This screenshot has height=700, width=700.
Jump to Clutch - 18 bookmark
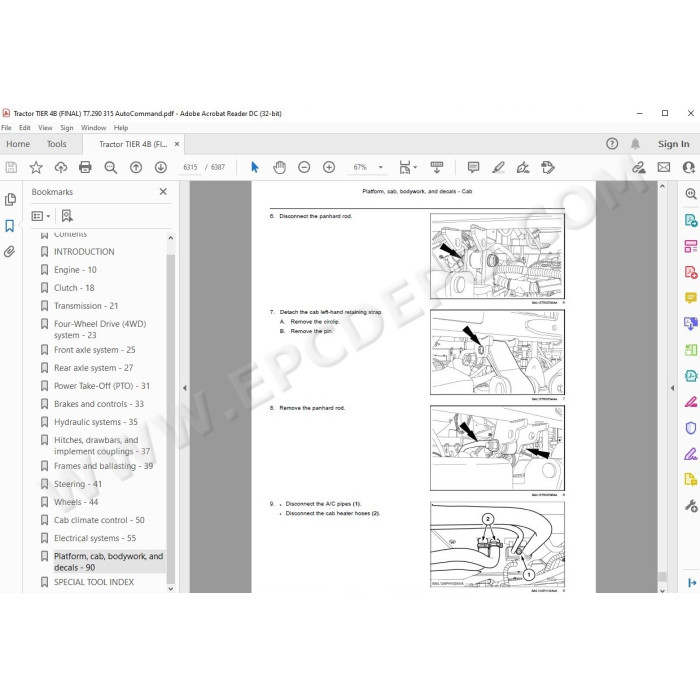coord(74,288)
